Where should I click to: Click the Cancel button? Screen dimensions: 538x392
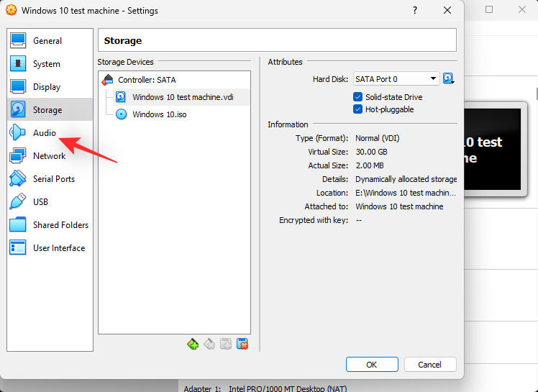point(430,364)
